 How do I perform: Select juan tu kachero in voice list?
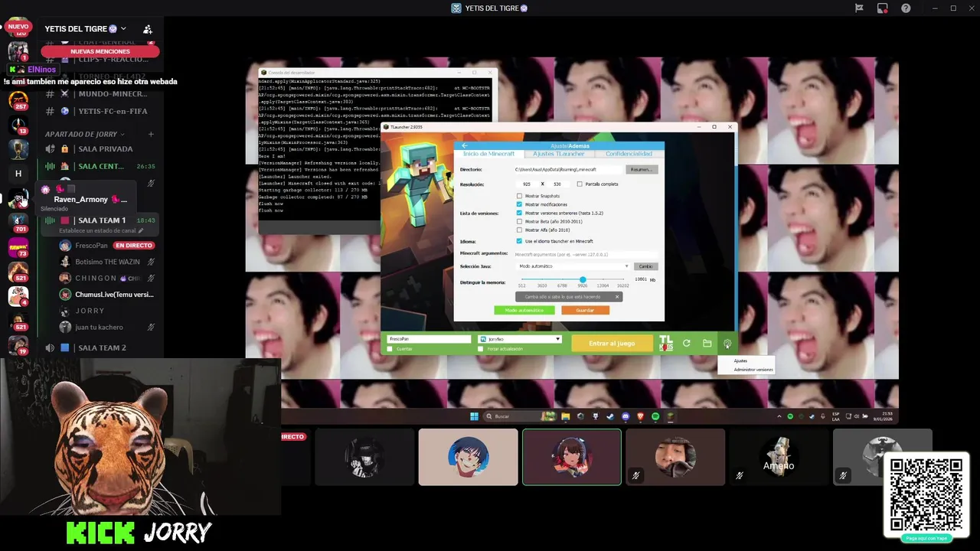(x=99, y=328)
